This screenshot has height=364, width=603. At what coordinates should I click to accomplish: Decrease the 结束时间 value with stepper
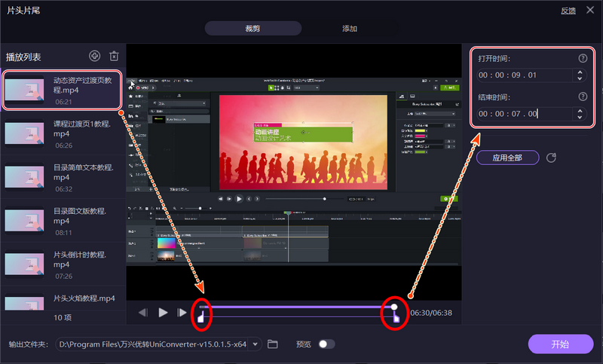pyautogui.click(x=579, y=118)
